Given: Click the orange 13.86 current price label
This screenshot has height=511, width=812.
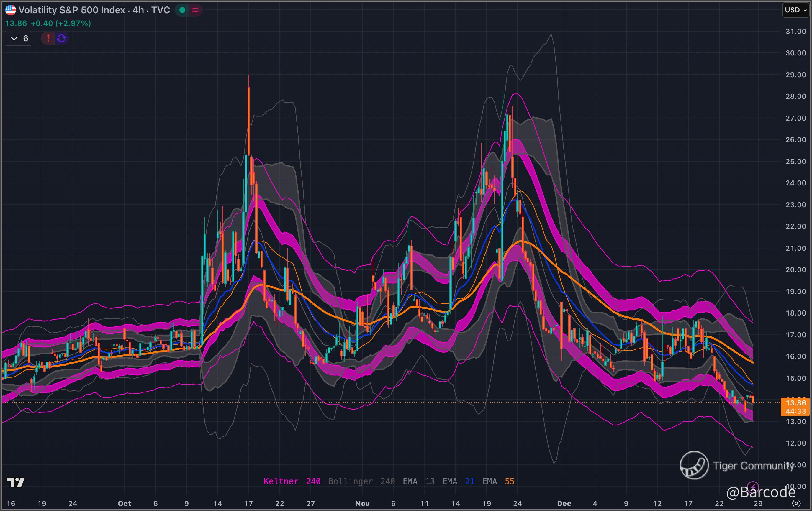Looking at the screenshot, I should pyautogui.click(x=795, y=403).
